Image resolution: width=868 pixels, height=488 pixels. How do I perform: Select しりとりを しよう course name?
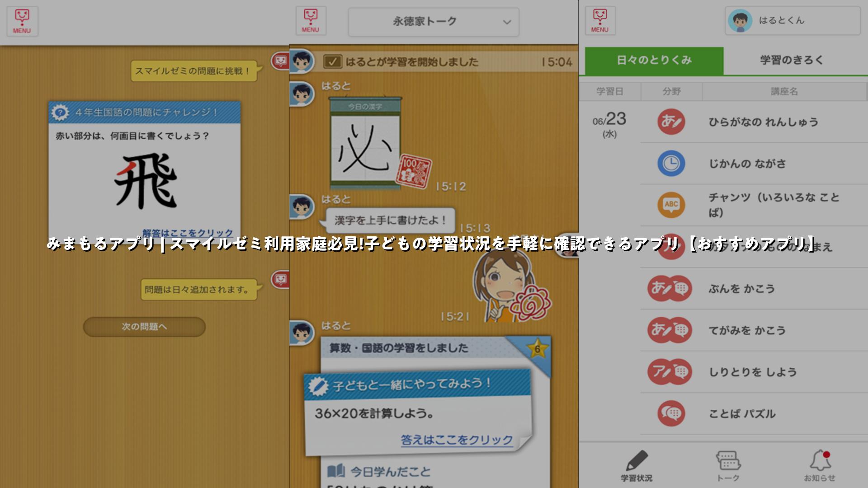coord(752,372)
